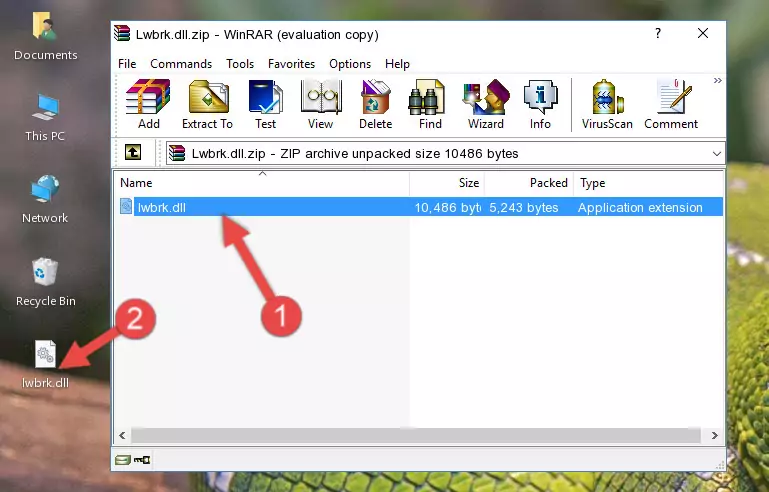This screenshot has width=769, height=492.
Task: Launch the Wizard tool
Action: [486, 104]
